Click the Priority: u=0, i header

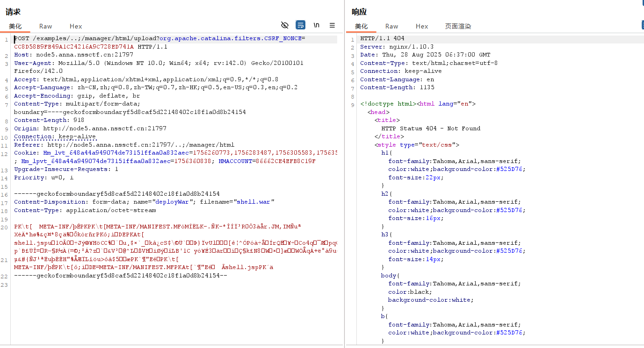[x=44, y=178]
